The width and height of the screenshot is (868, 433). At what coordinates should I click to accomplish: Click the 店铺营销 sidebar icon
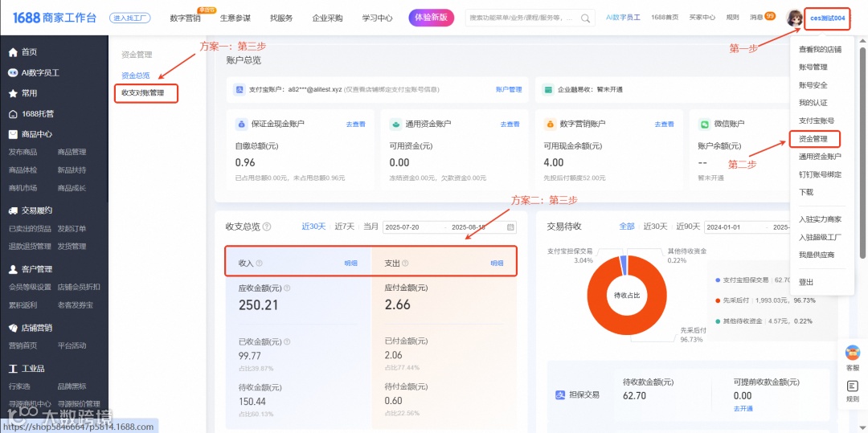coord(14,328)
